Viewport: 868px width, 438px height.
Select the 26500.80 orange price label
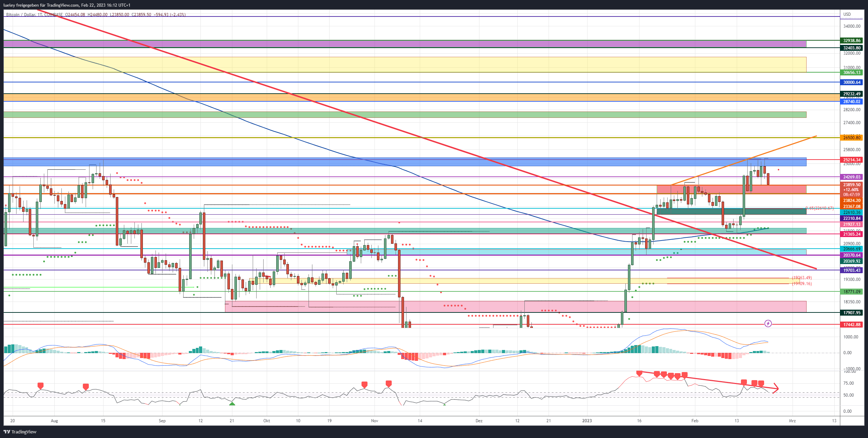[x=852, y=138]
